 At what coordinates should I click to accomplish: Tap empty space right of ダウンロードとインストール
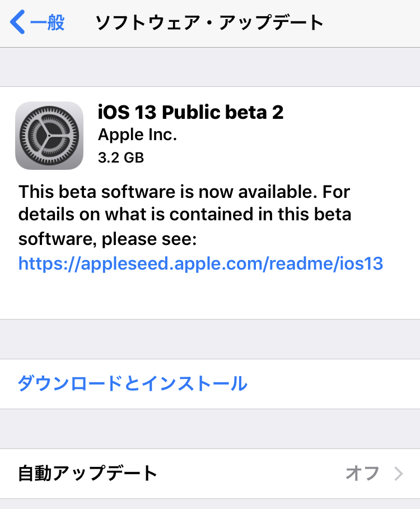(x=336, y=384)
